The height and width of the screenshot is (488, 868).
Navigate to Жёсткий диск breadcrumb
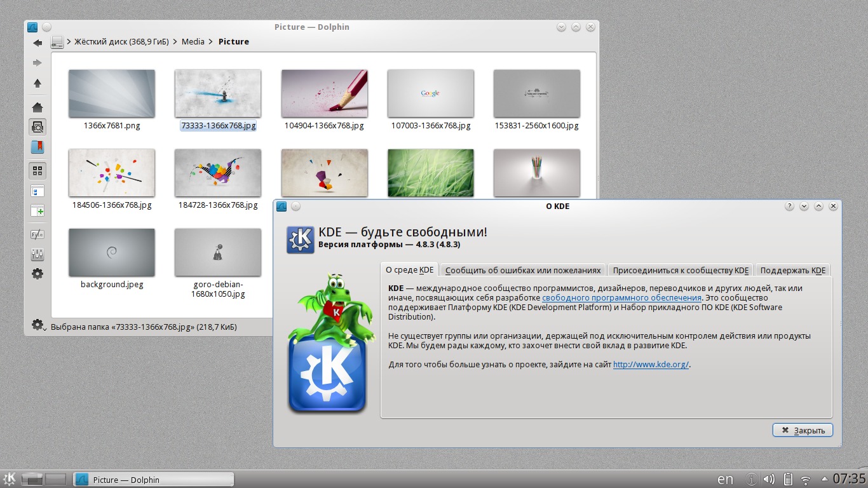point(121,42)
